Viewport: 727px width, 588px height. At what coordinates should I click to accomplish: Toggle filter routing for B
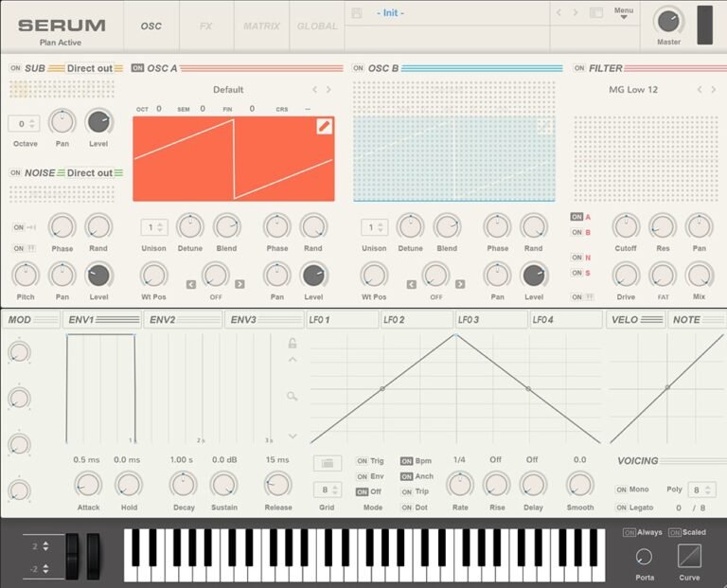pyautogui.click(x=576, y=232)
